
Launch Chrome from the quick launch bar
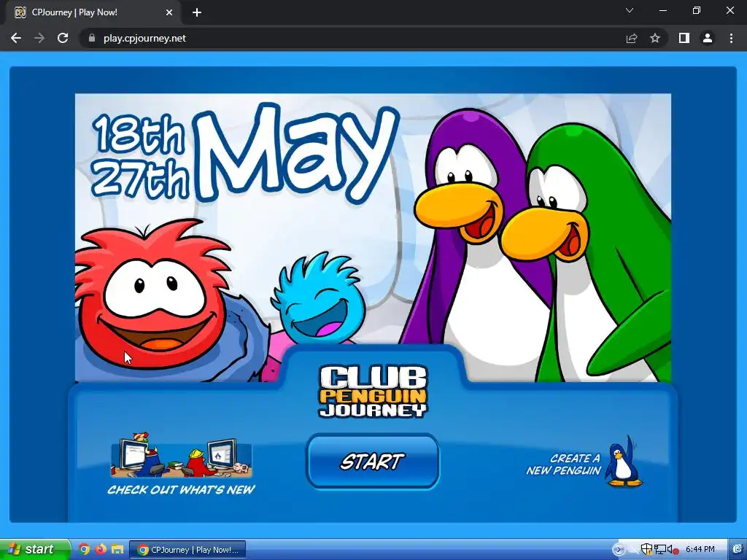[84, 550]
